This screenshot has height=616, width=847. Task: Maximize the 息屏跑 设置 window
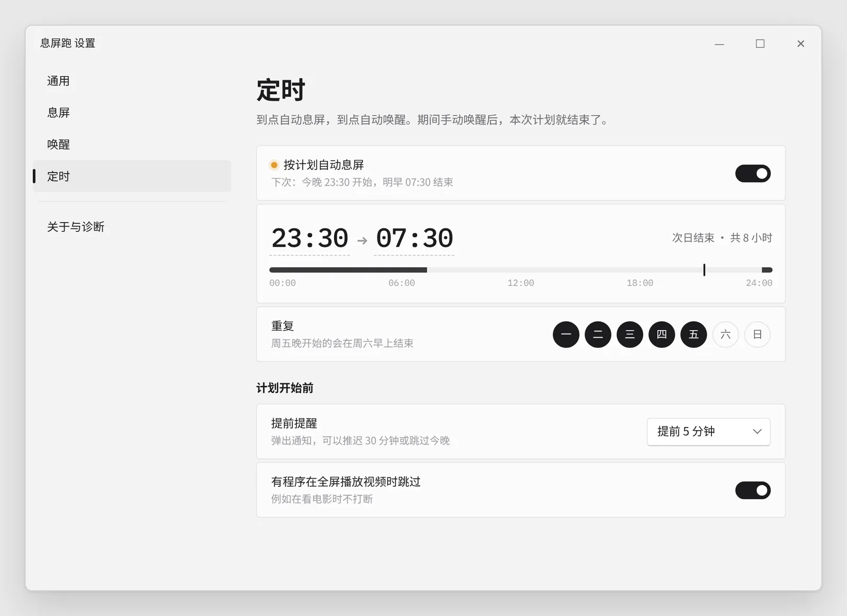tap(760, 44)
